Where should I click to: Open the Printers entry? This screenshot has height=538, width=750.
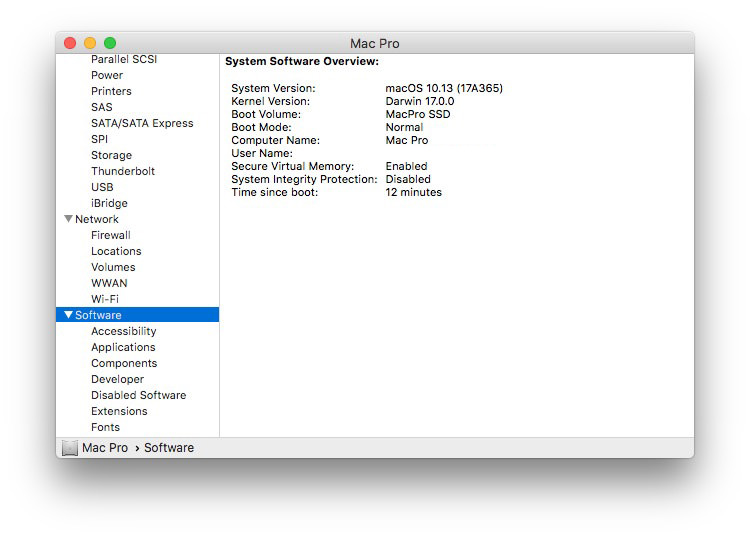click(111, 91)
